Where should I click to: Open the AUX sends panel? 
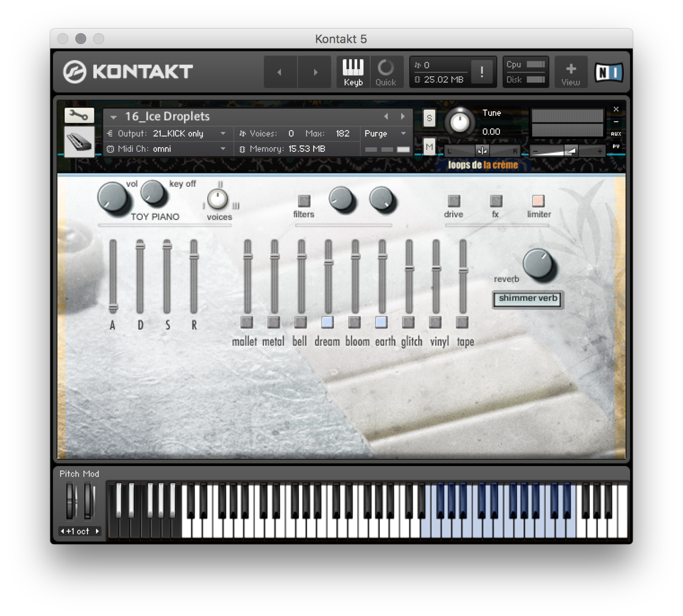pyautogui.click(x=616, y=133)
